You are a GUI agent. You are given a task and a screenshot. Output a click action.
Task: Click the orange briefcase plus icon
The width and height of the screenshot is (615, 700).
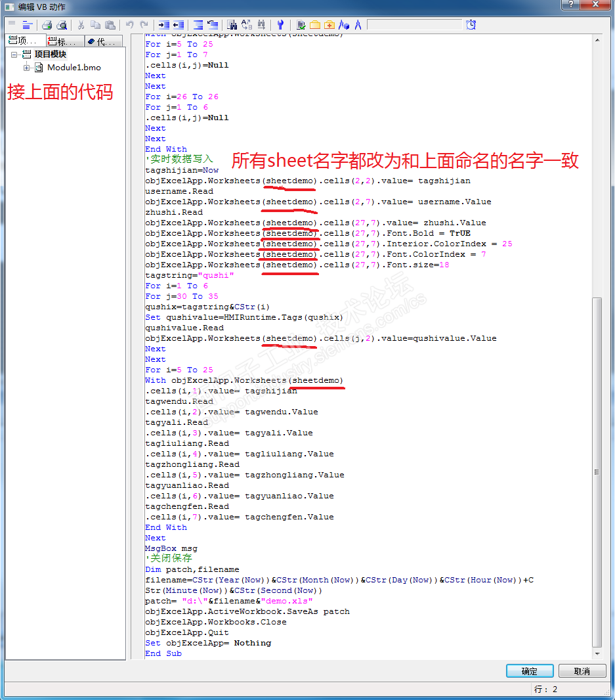pos(329,25)
